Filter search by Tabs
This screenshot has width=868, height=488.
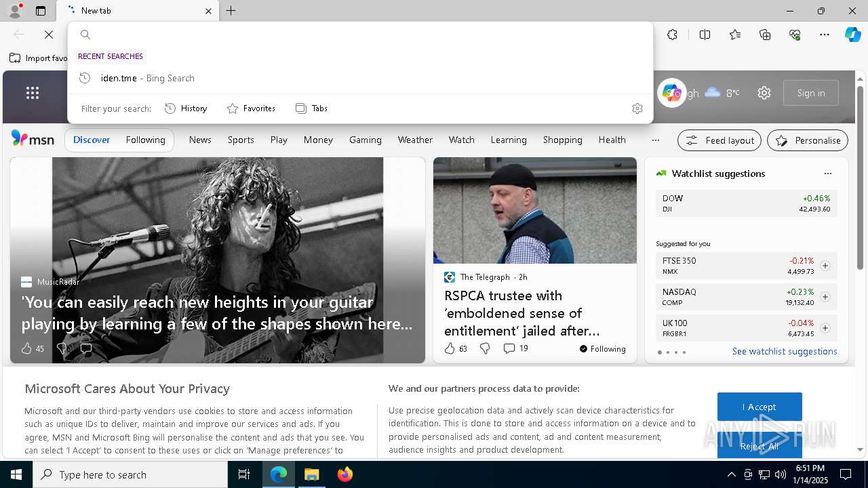[x=311, y=108]
